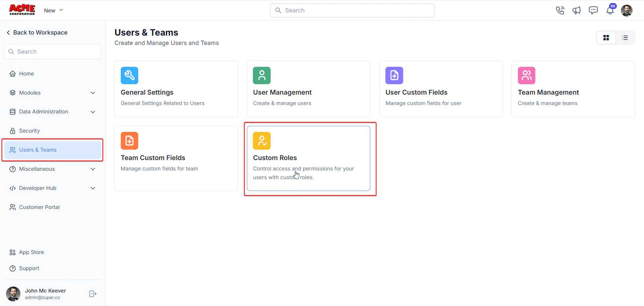Click the Miscellaneous help circle icon
This screenshot has height=306, width=644.
tap(13, 169)
